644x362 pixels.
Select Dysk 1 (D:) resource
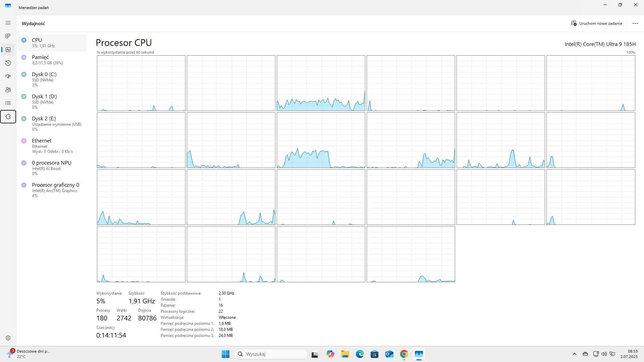52,102
